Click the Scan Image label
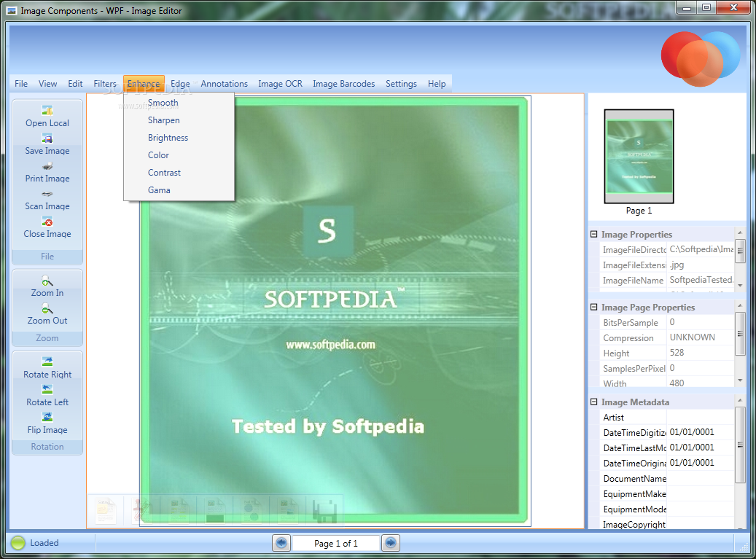Screen dimensions: 756x559 click(x=47, y=206)
